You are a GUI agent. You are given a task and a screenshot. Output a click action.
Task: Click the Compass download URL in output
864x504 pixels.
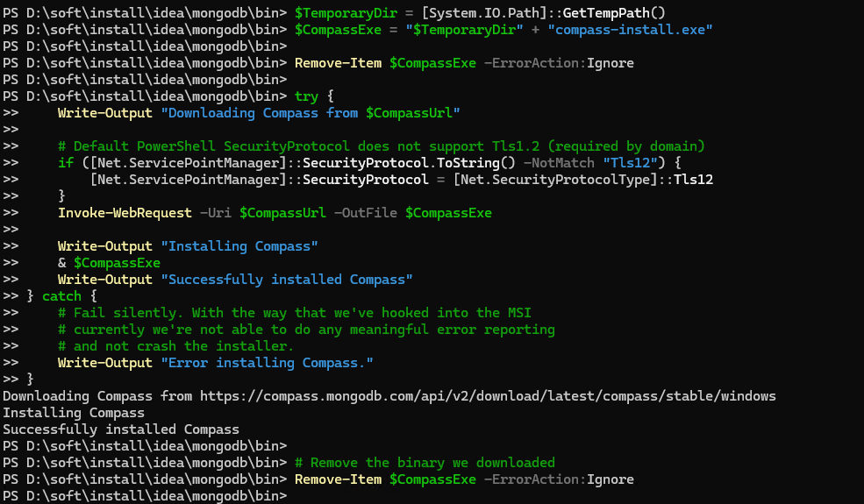tap(488, 396)
